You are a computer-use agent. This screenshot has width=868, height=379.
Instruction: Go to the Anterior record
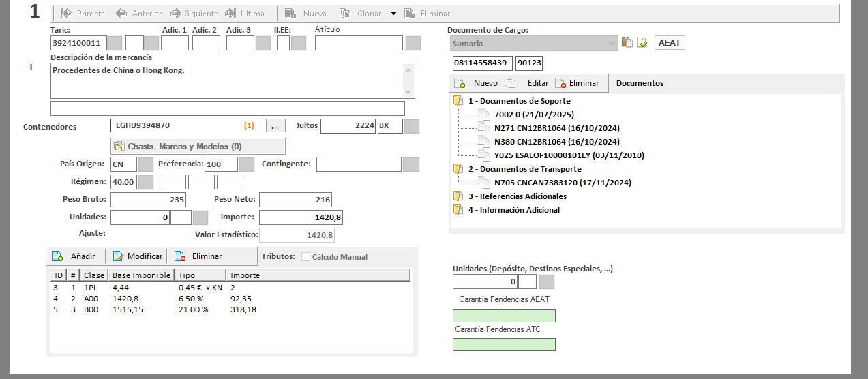[x=122, y=14]
